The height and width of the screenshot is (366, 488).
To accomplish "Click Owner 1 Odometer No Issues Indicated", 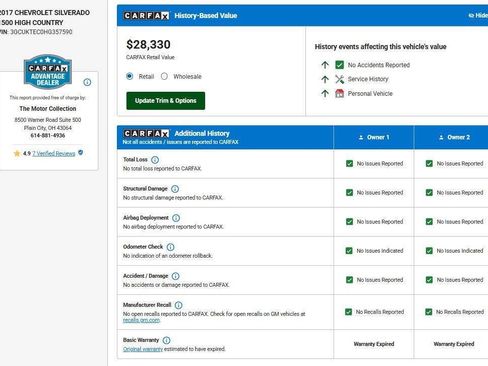I will [380, 251].
